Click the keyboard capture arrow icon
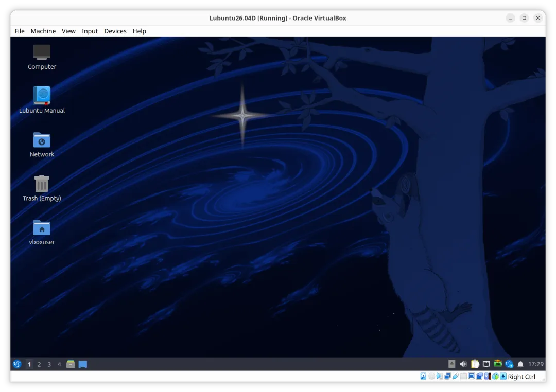The height and width of the screenshot is (392, 556). click(503, 377)
